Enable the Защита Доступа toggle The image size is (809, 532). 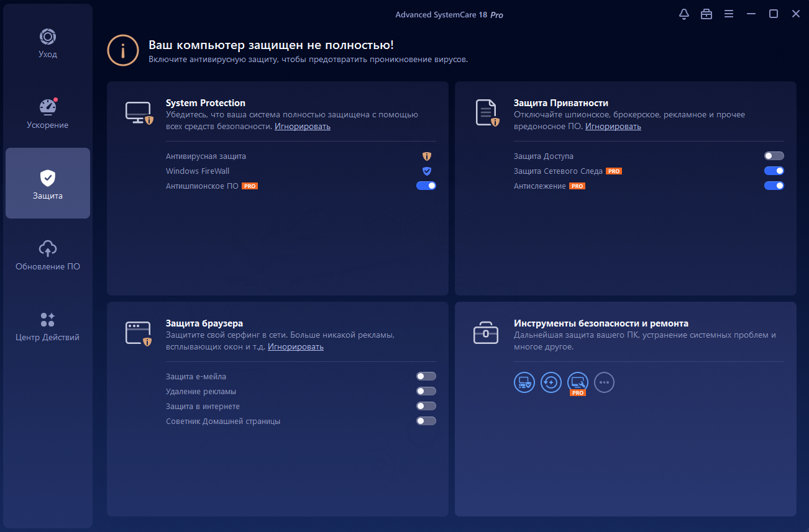click(x=774, y=156)
